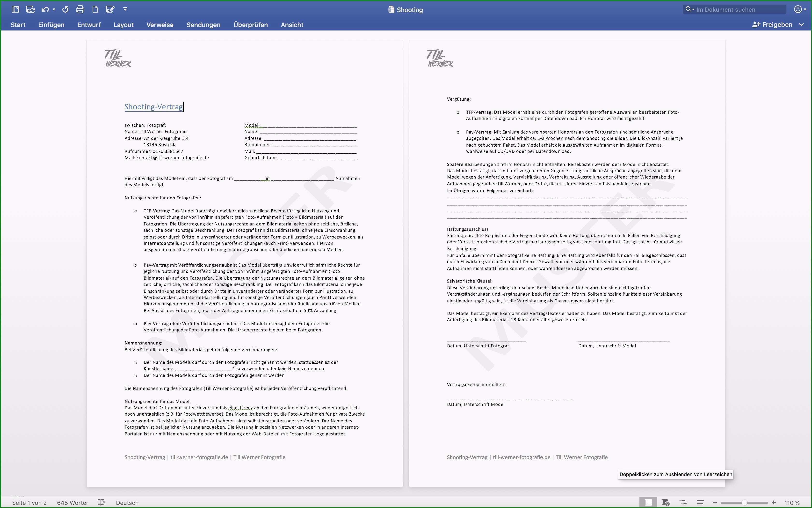The height and width of the screenshot is (508, 812).
Task: Switch to the Verweise tab
Action: 160,25
